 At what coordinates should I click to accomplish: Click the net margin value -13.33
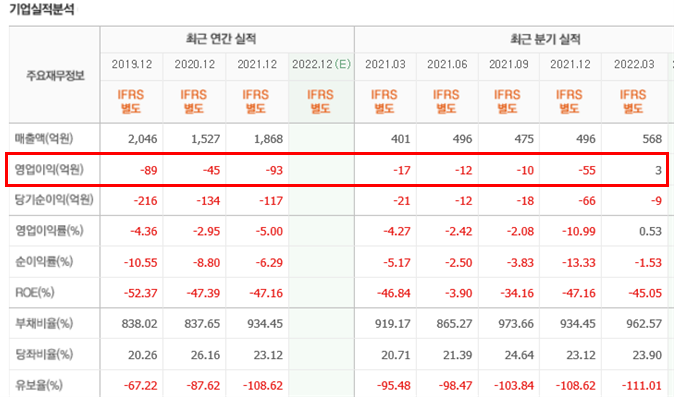pyautogui.click(x=579, y=263)
